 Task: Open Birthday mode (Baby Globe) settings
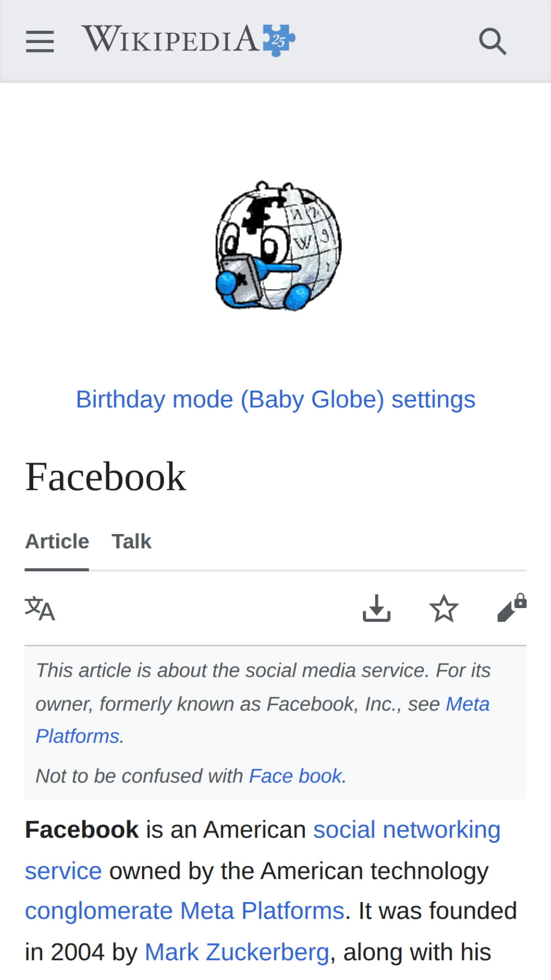click(x=275, y=399)
